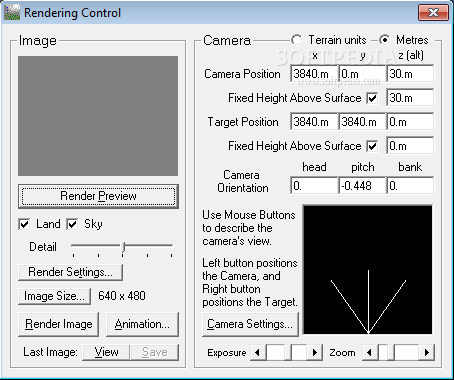The height and width of the screenshot is (380, 454).
Task: Click the Exposure right arrow
Action: click(315, 352)
